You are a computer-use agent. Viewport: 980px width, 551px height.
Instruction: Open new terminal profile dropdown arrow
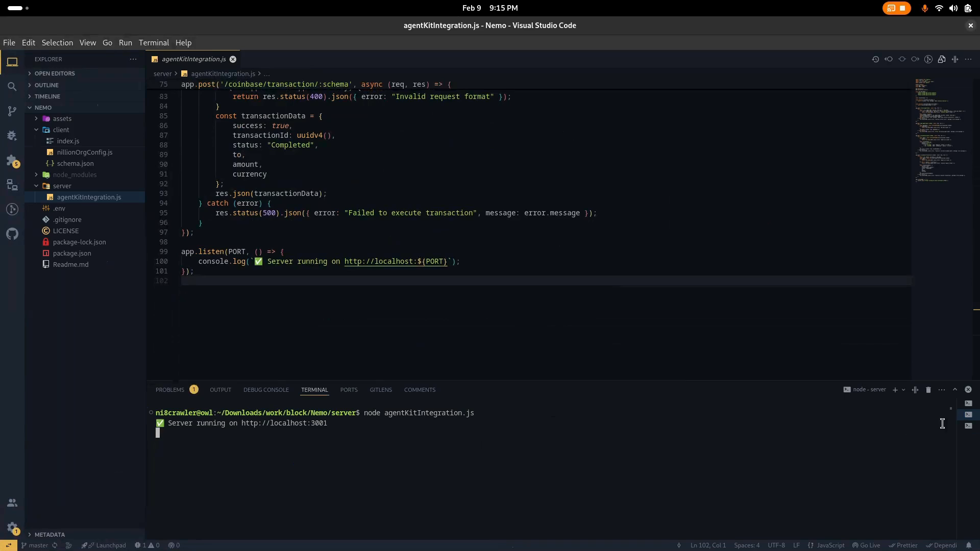[x=903, y=390]
